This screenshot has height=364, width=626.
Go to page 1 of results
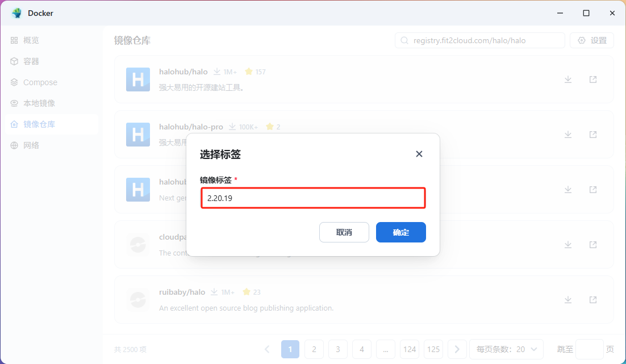click(x=290, y=349)
